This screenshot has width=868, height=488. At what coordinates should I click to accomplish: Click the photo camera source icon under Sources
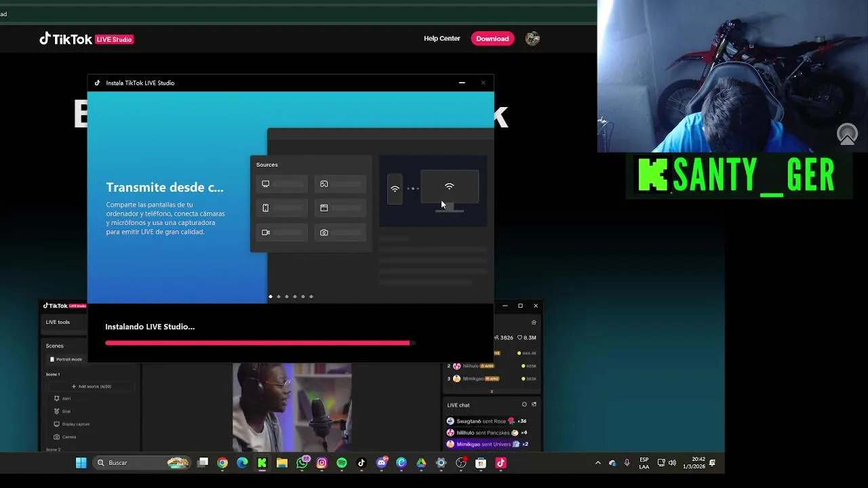coord(324,232)
